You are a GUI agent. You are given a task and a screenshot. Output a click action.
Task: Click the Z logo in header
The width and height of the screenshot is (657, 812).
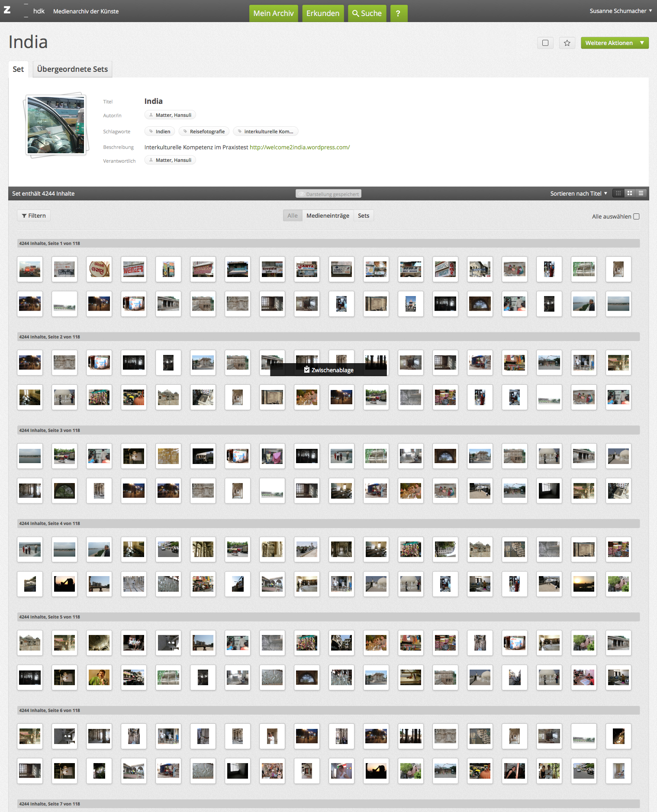7,10
